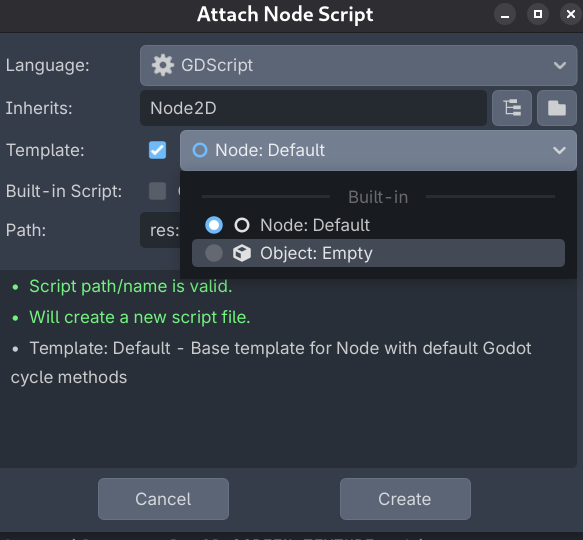583x540 pixels.
Task: Select the Object: Empty radio button
Action: tap(214, 253)
